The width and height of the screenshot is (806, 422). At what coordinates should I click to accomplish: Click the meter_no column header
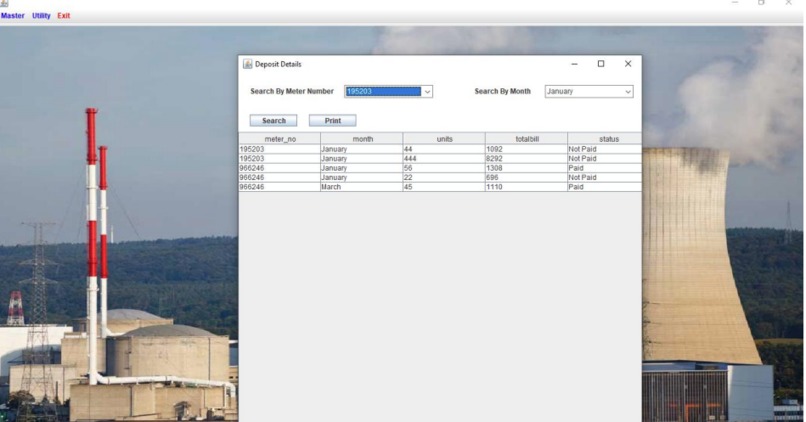point(280,139)
